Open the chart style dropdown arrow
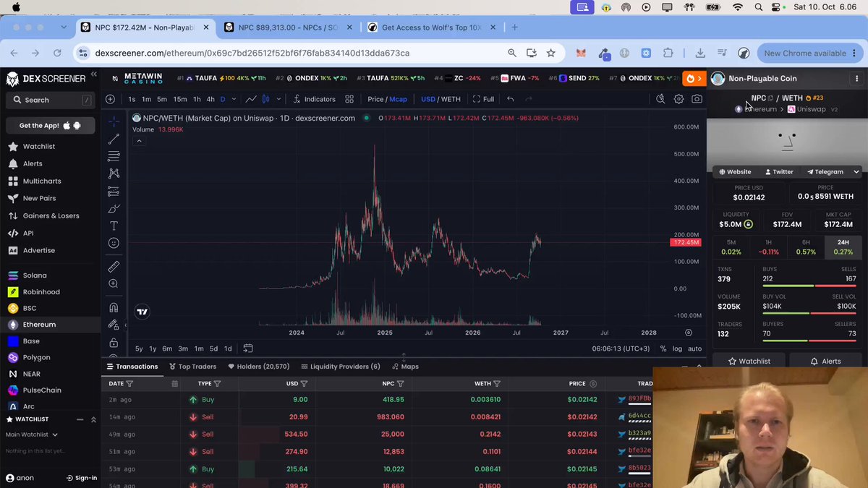 pos(279,99)
